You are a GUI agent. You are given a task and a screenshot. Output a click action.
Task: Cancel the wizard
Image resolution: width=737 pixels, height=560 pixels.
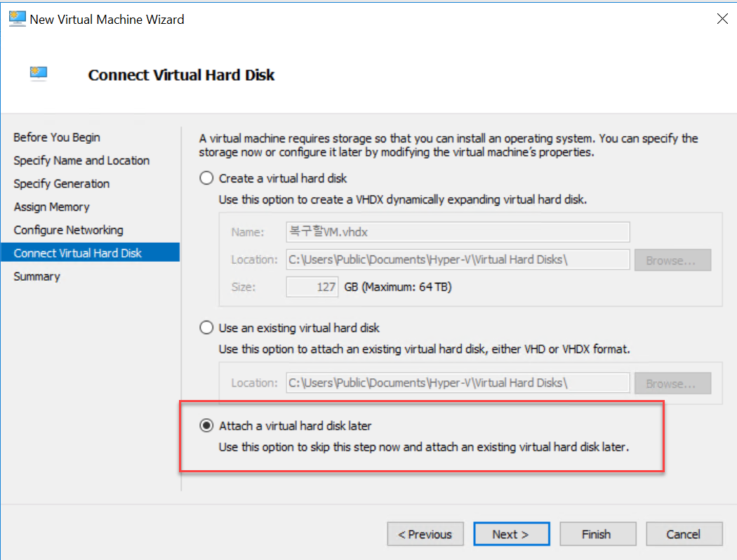pyautogui.click(x=684, y=534)
